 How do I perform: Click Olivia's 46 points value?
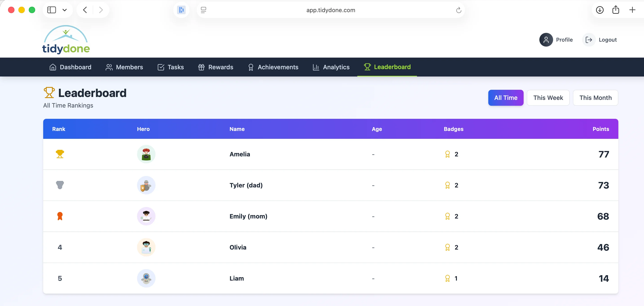pos(603,247)
